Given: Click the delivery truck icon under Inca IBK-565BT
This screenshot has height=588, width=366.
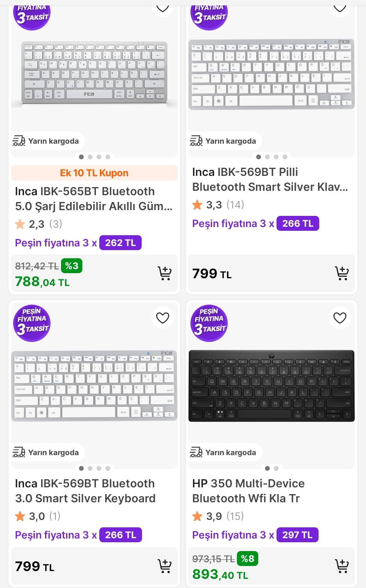Looking at the screenshot, I should (x=19, y=141).
